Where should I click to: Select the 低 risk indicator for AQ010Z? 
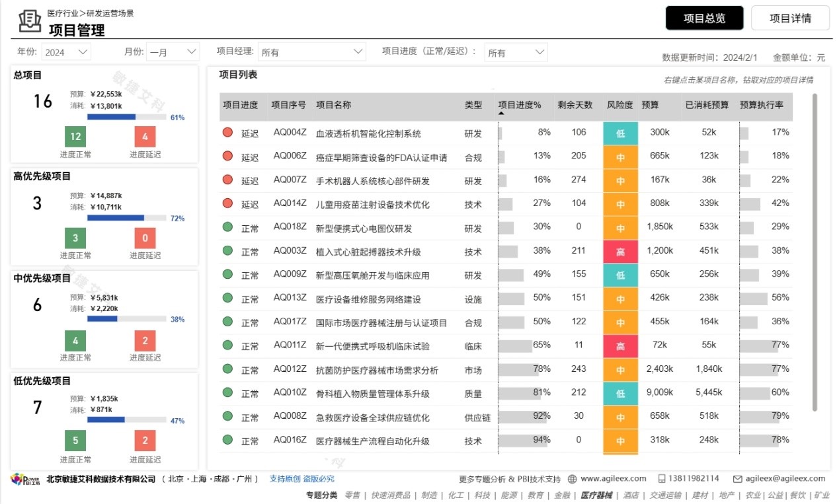(x=620, y=394)
